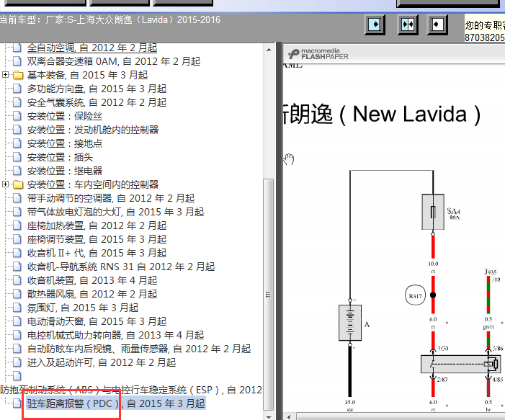This screenshot has height=420, width=505.
Task: Open 收音机装置, 自 2013 年 4 月起
Action: (91, 280)
